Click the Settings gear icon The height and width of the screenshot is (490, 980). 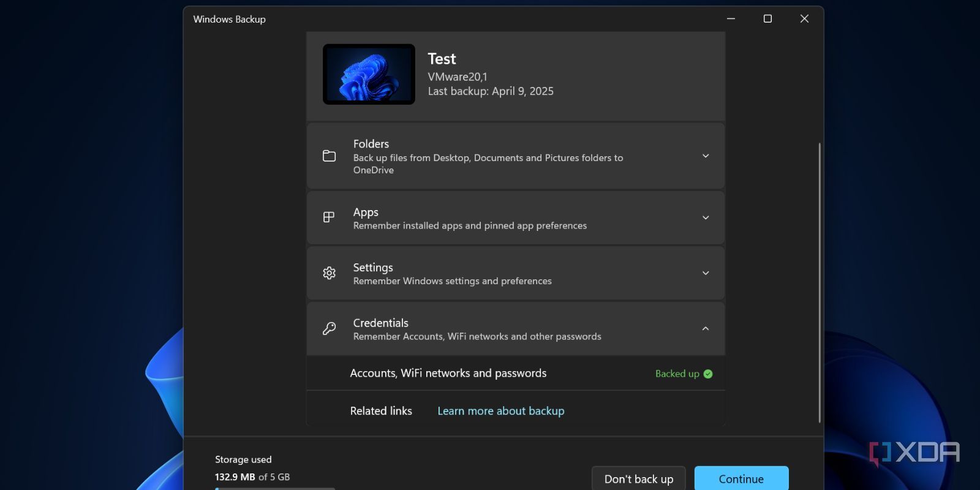[x=329, y=273]
